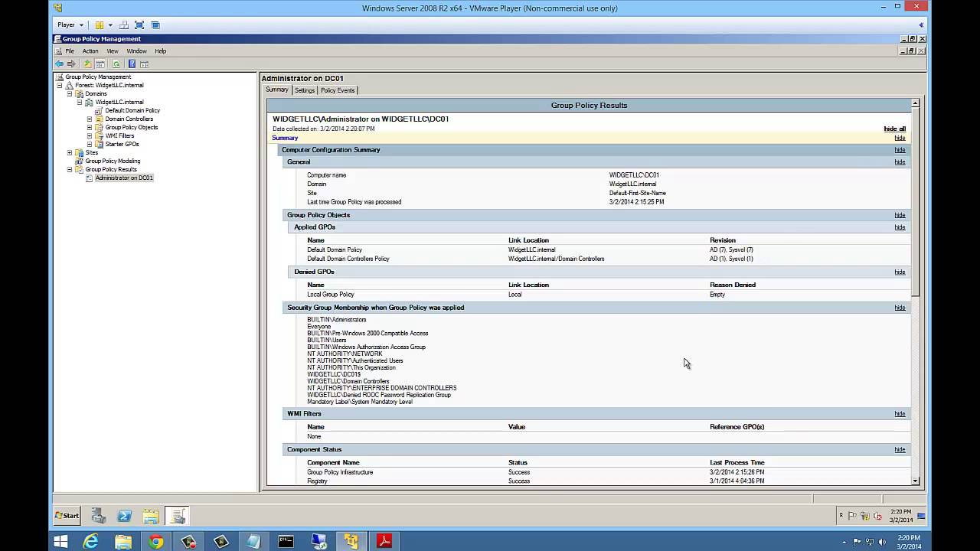
Task: Open Google Chrome on host taskbar
Action: pos(156,542)
